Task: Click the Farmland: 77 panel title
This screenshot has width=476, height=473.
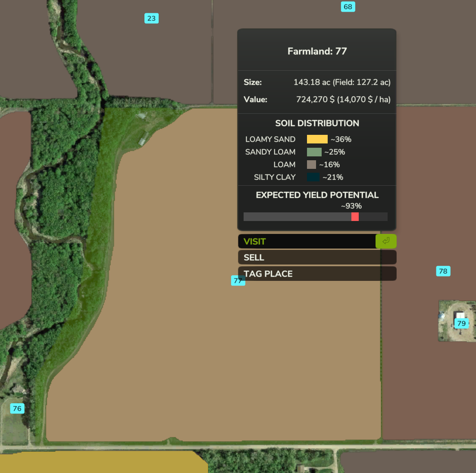Action: [x=317, y=51]
